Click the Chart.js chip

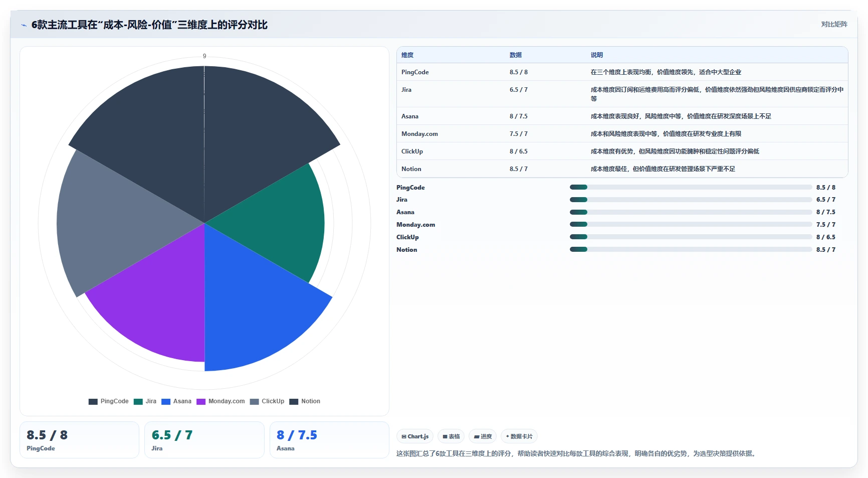point(415,436)
